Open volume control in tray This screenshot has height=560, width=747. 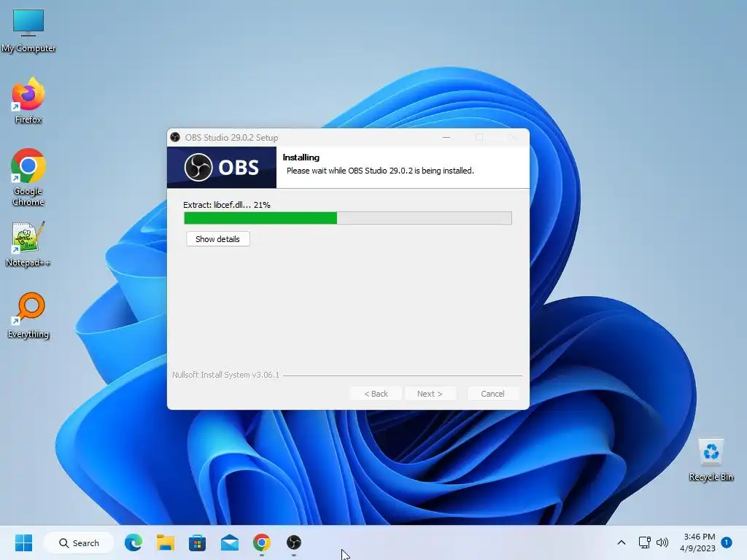[662, 542]
